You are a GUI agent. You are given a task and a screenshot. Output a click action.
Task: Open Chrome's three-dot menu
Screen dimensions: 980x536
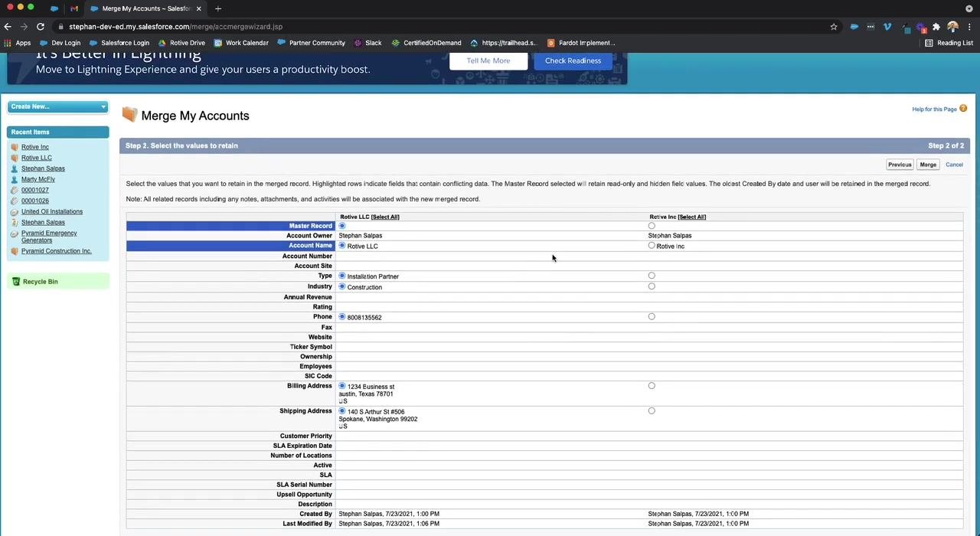click(x=970, y=26)
